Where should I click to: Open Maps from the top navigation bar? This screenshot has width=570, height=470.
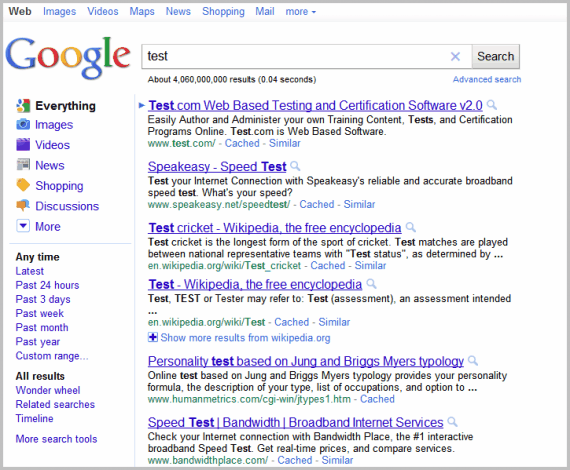point(142,12)
